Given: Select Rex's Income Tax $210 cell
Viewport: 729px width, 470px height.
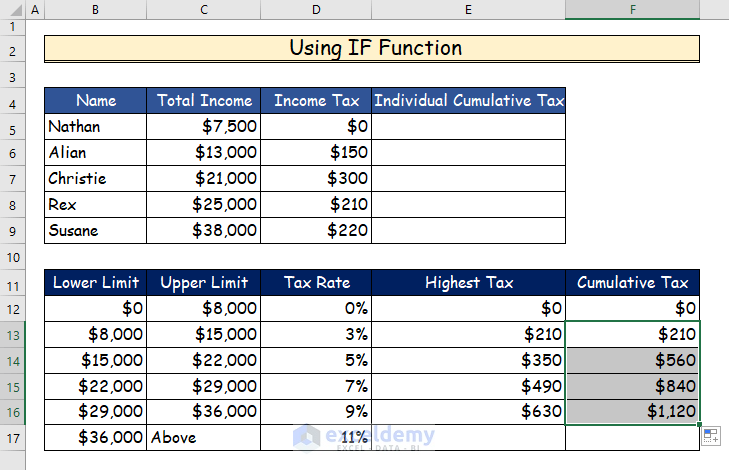Looking at the screenshot, I should point(316,204).
